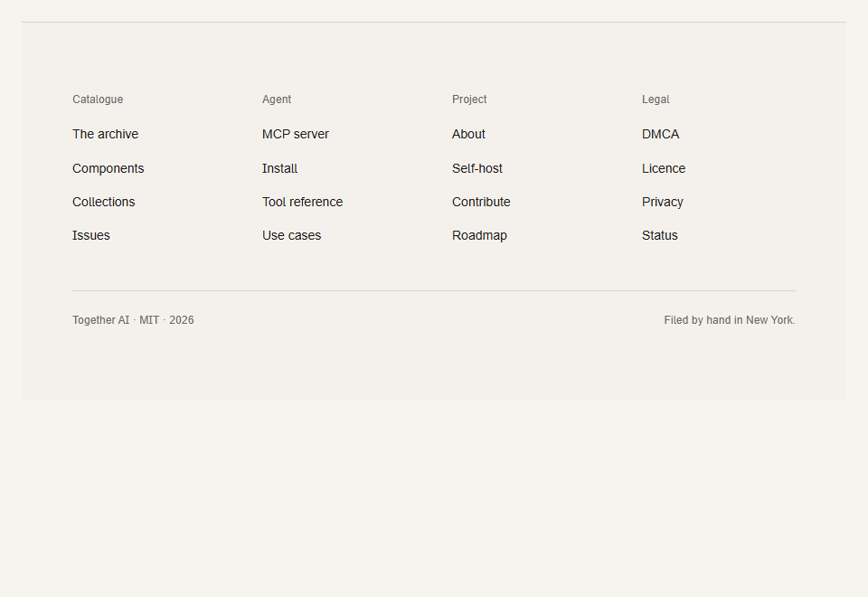The height and width of the screenshot is (597, 868).
Task: Open The archive footer link
Action: 105,134
